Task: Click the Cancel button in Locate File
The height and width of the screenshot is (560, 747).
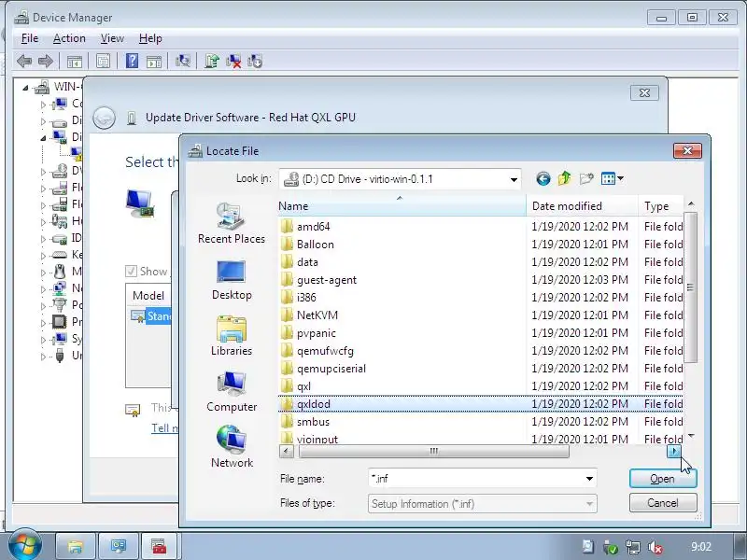Action: coord(663,503)
